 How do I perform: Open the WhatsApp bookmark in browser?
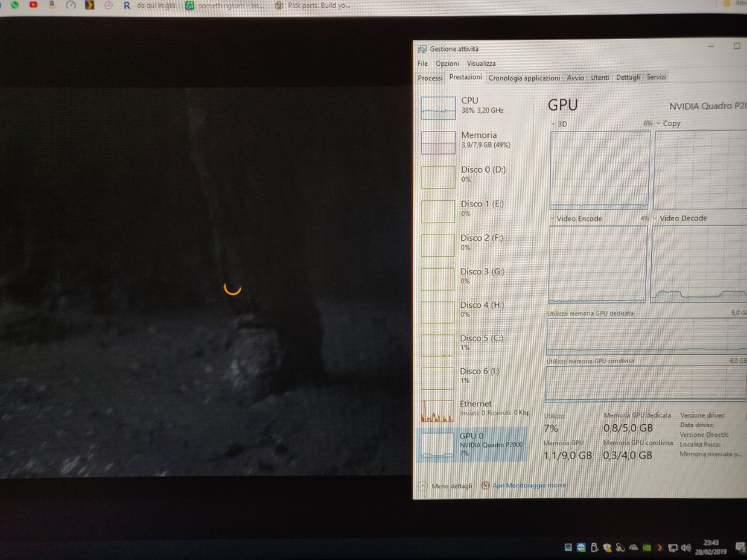(15, 5)
